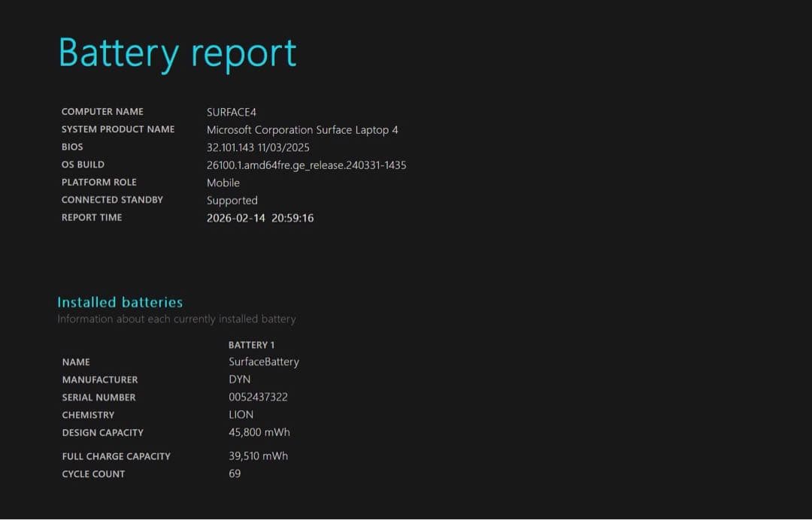Viewport: 812px width, 520px height.
Task: Select the SURFACE4 computer name value
Action: pyautogui.click(x=232, y=112)
